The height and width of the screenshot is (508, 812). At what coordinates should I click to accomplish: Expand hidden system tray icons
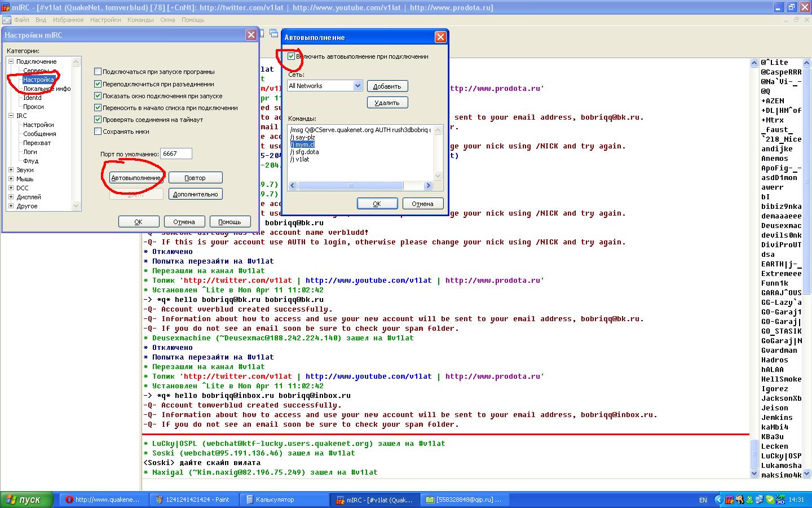pos(718,500)
